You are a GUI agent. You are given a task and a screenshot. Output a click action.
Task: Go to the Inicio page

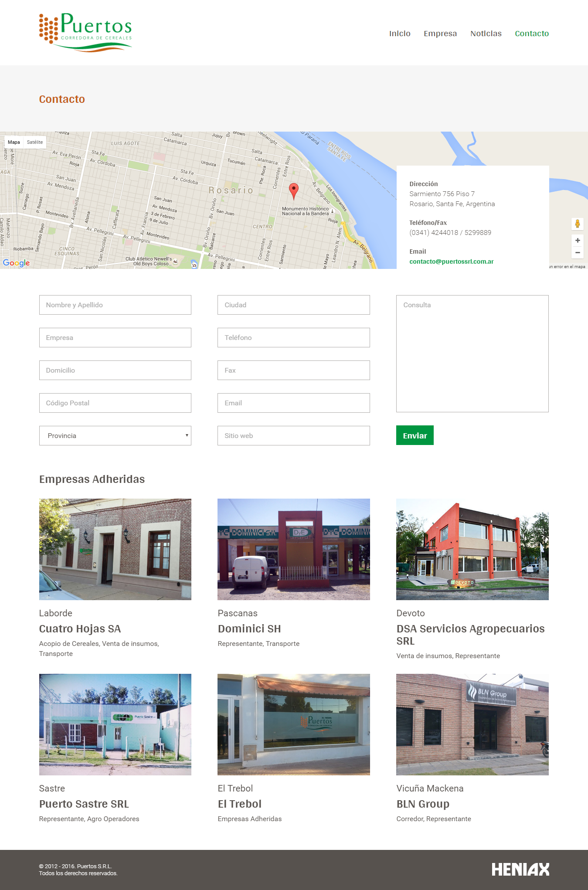[400, 34]
